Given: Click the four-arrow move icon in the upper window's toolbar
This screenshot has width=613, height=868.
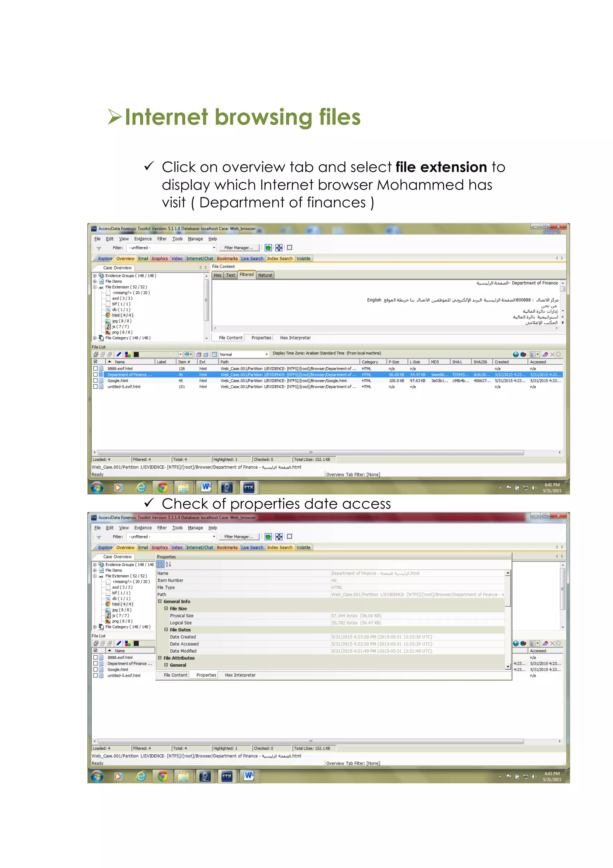Looking at the screenshot, I should 279,248.
